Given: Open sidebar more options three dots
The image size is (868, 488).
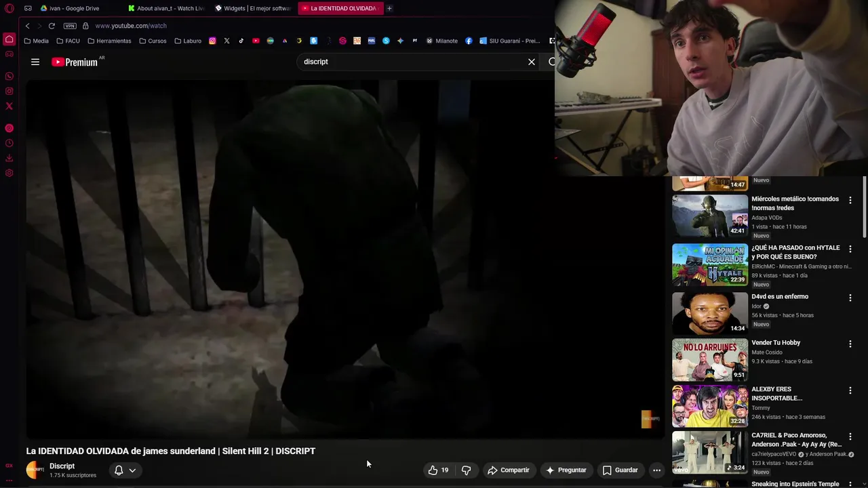Looking at the screenshot, I should point(9,480).
